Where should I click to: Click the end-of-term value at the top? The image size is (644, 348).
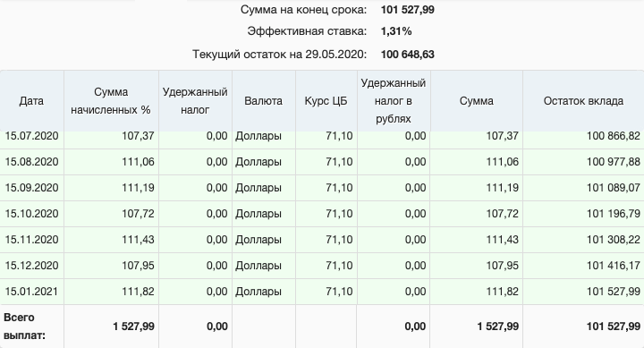pos(408,10)
